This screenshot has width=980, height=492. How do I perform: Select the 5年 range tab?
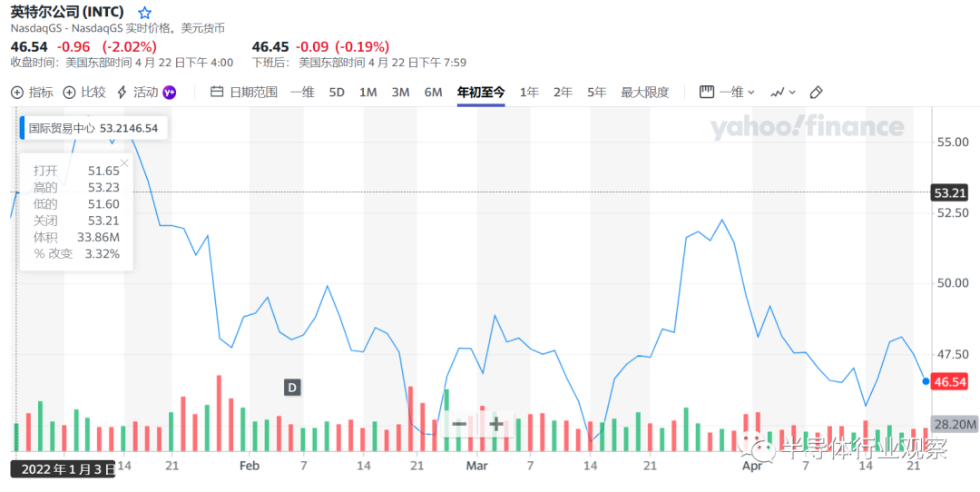[x=597, y=93]
